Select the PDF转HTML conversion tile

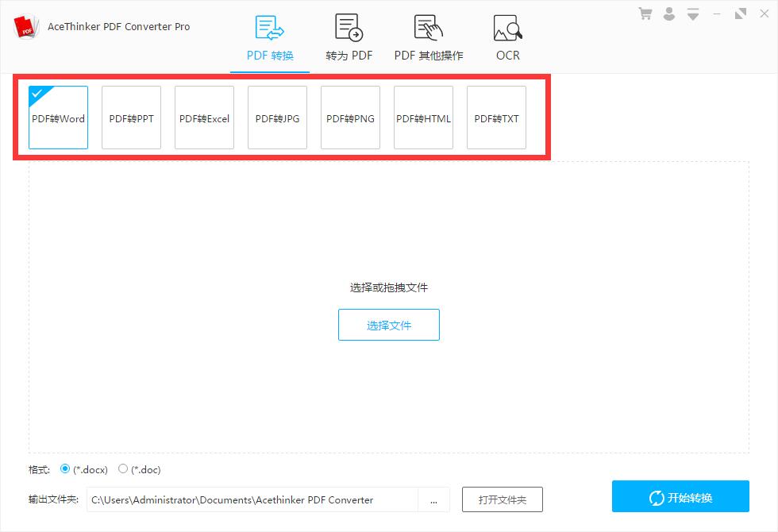pos(423,118)
